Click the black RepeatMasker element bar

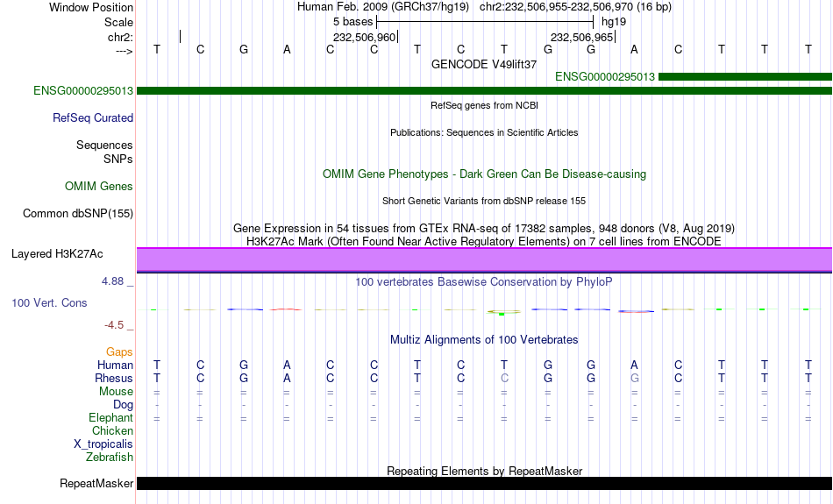[x=485, y=483]
